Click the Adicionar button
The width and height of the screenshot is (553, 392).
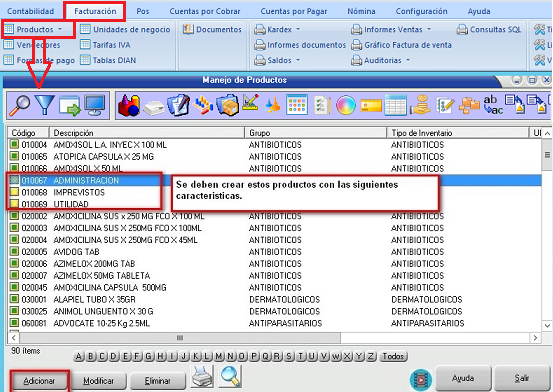39,381
